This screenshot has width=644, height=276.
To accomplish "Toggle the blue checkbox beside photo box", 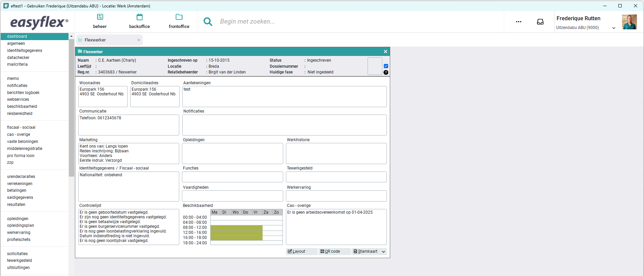I will point(386,66).
